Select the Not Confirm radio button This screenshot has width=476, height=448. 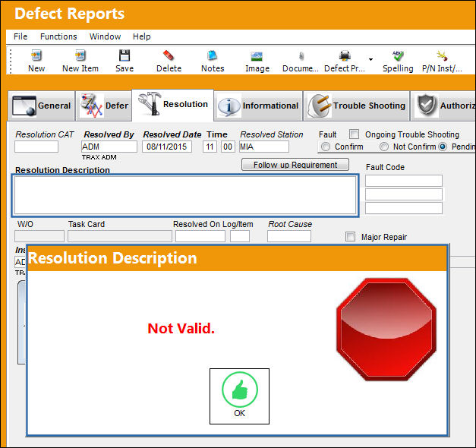pos(384,147)
